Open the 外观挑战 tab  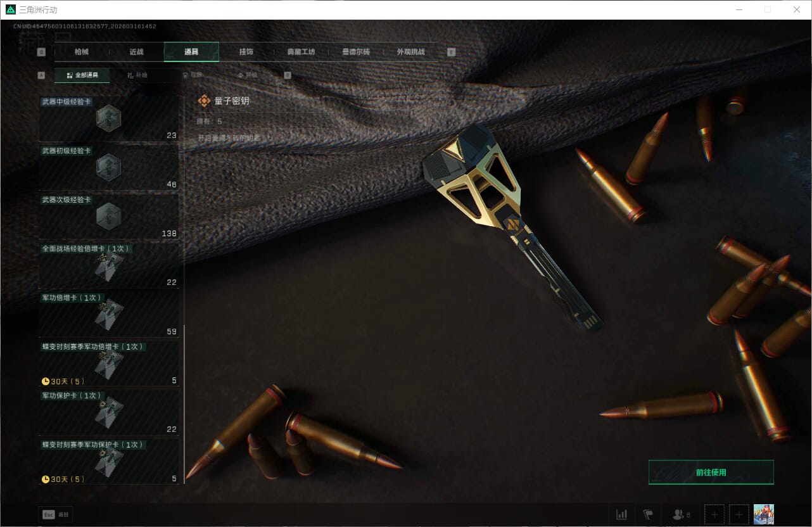[x=410, y=52]
